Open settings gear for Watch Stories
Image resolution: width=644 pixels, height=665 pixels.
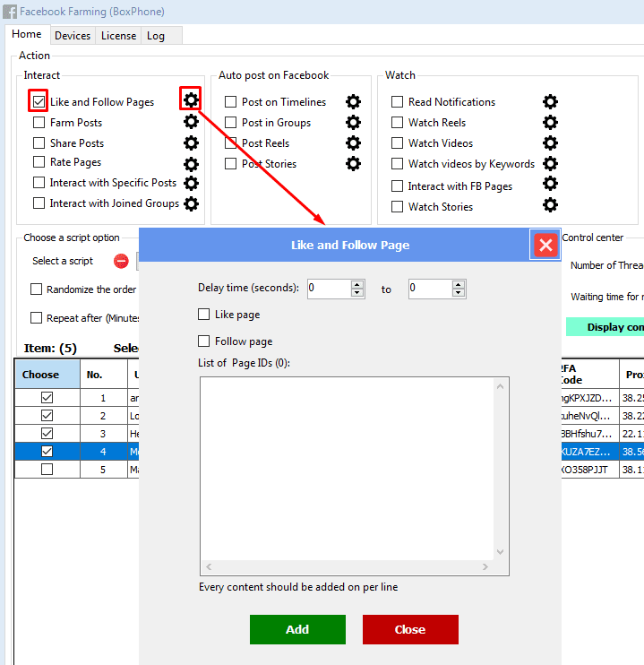coord(550,205)
